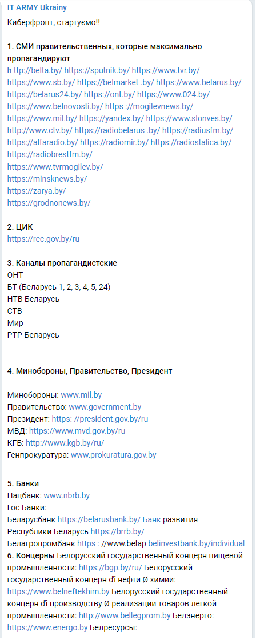Viewport: 256px width, 644px height.
Task: Open the rec.gov.by/ru link
Action: point(43,239)
